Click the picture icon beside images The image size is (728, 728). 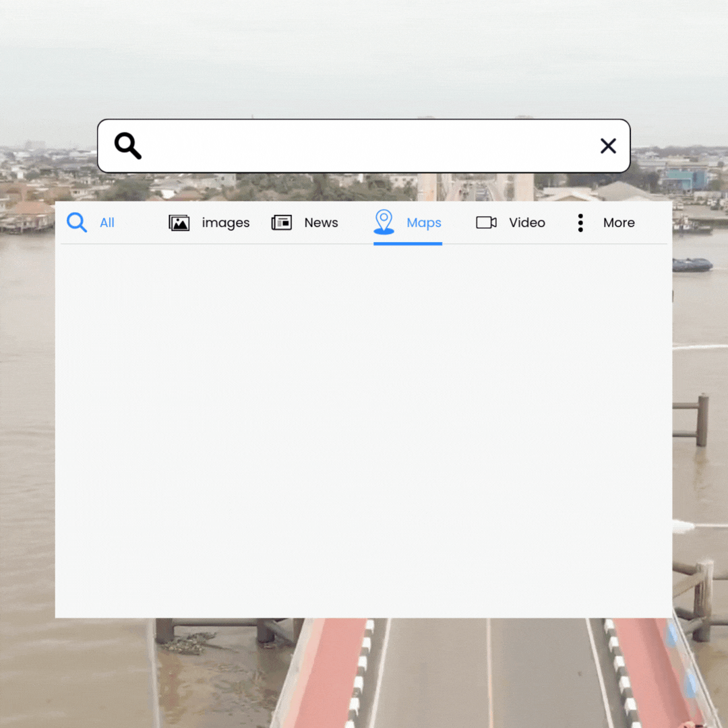pos(179,223)
